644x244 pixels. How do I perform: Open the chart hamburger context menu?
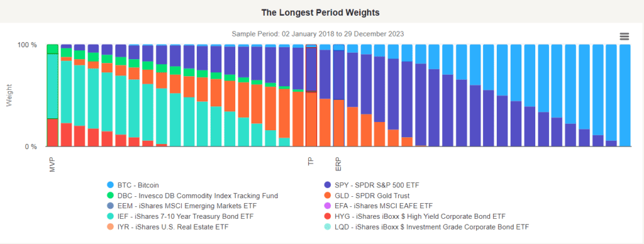coord(624,36)
